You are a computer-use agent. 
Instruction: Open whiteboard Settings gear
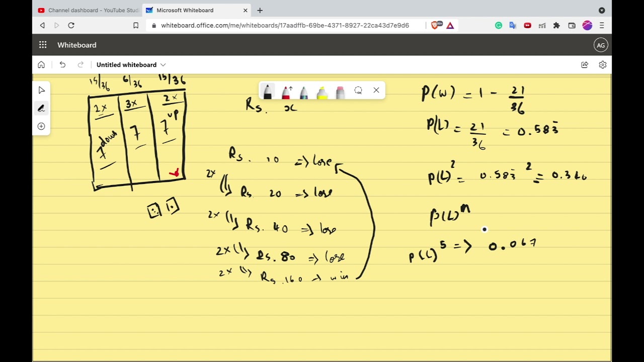tap(603, 65)
